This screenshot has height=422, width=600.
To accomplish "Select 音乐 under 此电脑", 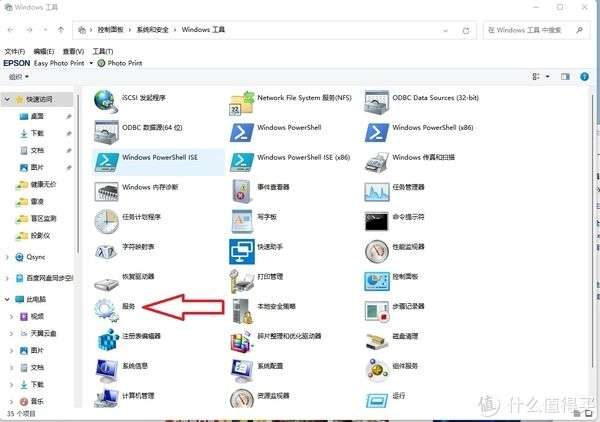I will click(x=32, y=401).
